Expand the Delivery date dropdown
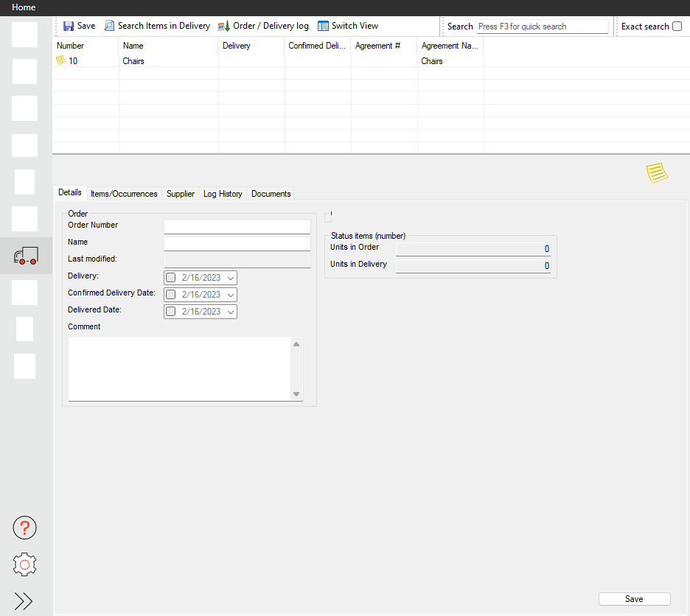 tap(231, 278)
